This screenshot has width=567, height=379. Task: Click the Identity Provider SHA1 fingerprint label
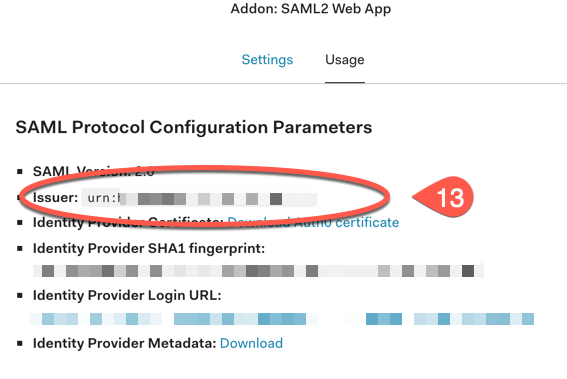[x=149, y=248]
